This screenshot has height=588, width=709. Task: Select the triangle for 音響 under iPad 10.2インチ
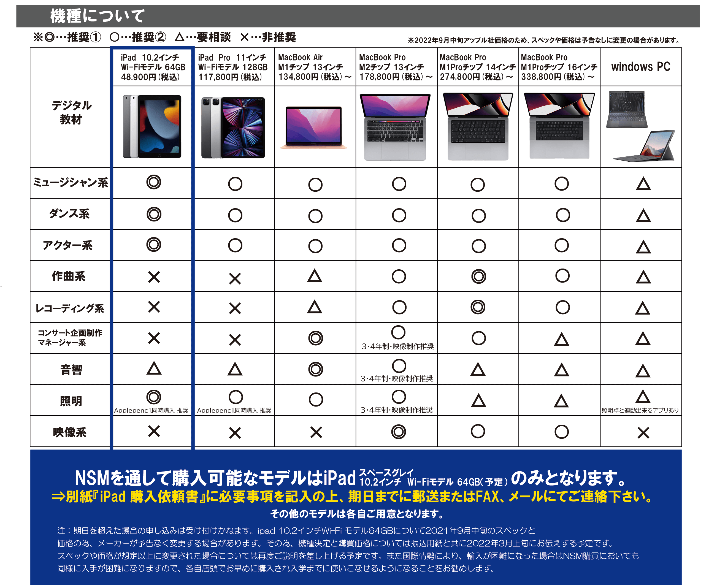154,368
